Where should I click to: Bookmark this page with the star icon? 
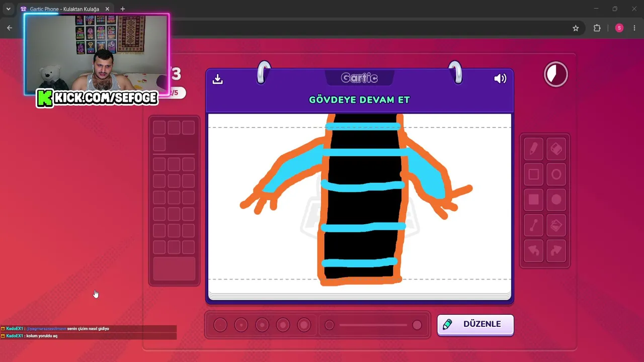point(576,28)
